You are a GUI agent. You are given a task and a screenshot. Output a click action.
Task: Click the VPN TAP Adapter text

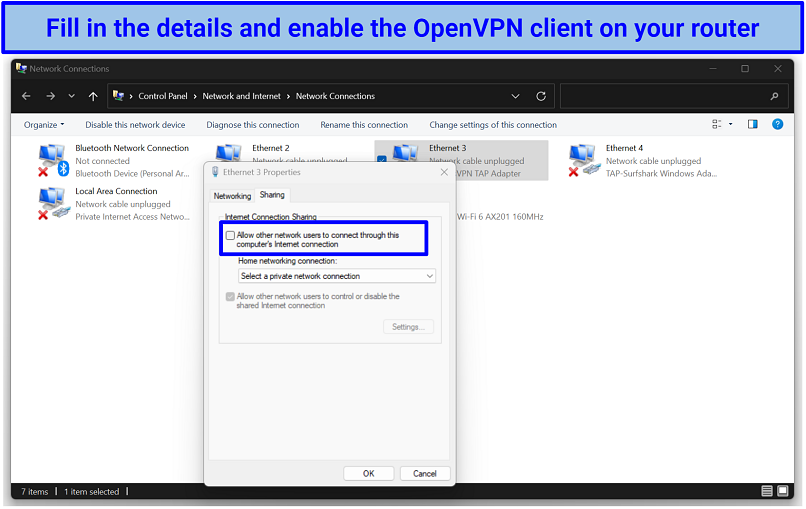click(489, 174)
